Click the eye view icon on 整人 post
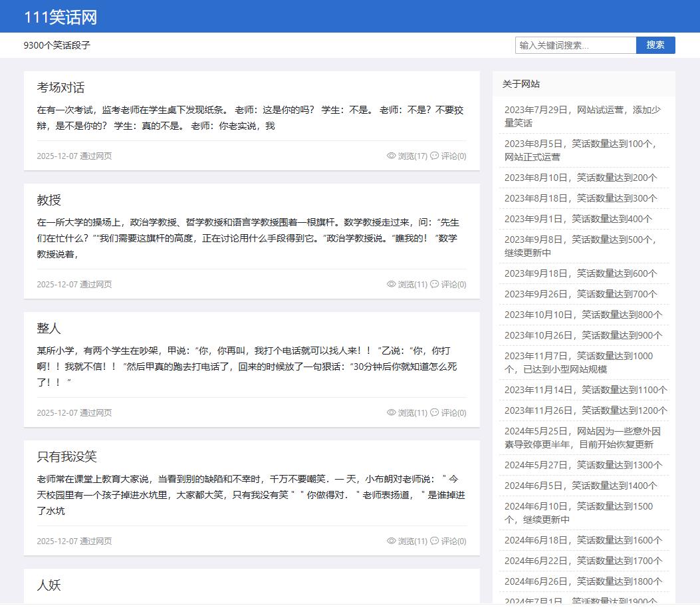 click(391, 412)
